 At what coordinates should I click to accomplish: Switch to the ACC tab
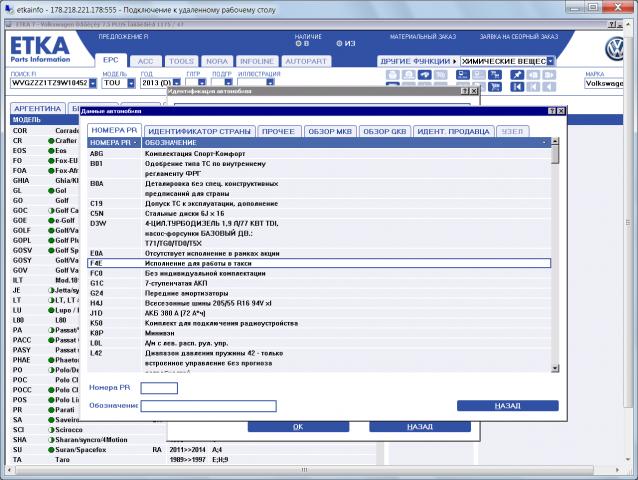[146, 61]
